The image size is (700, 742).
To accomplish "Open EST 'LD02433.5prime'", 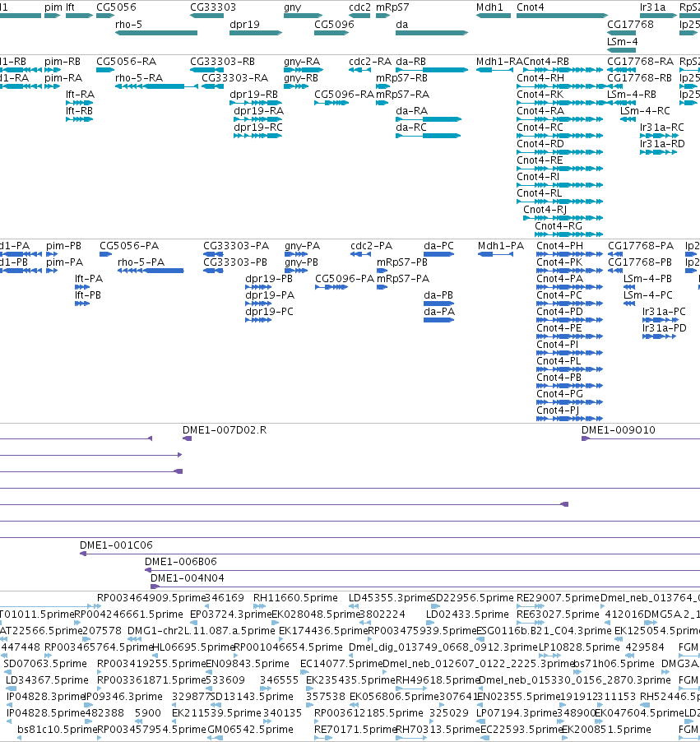I will 467,614.
